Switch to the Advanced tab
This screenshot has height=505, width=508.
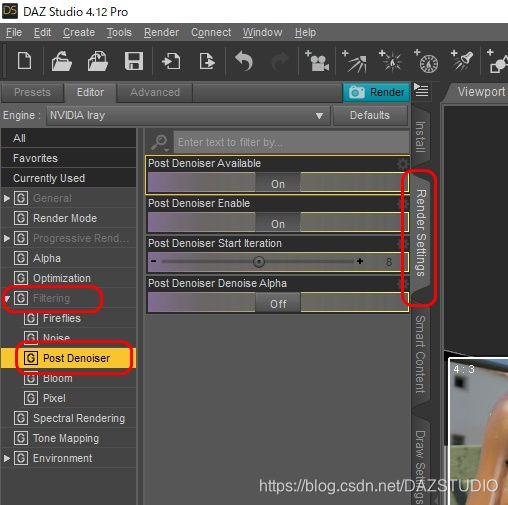coord(155,92)
